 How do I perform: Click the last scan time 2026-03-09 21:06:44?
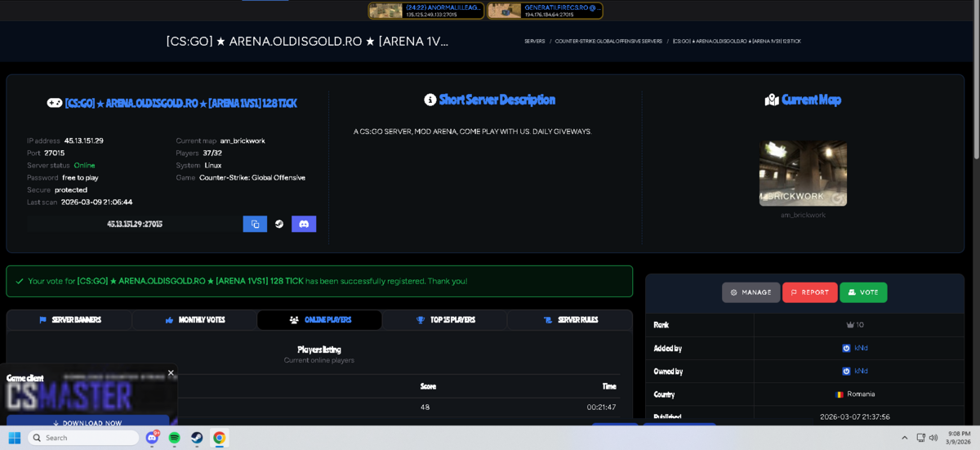point(96,202)
